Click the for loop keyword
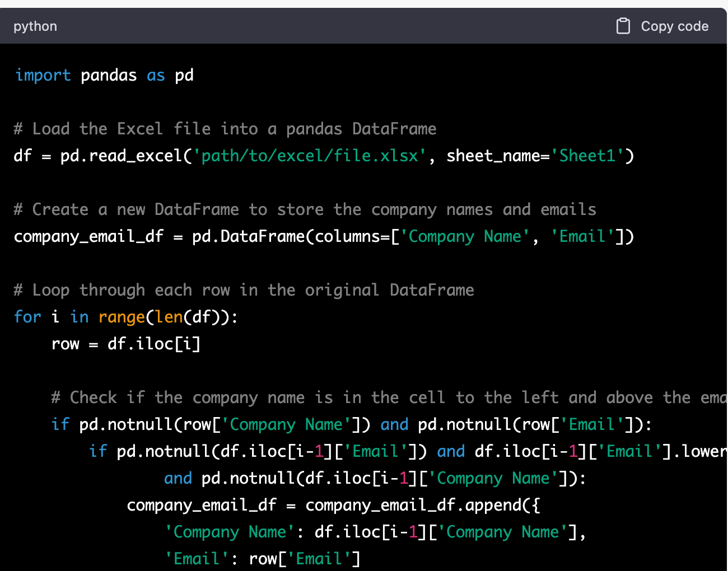 pos(27,316)
